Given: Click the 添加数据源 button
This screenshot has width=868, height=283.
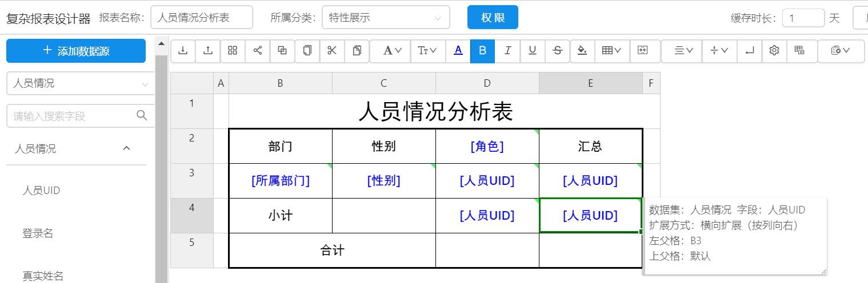Looking at the screenshot, I should tap(76, 51).
